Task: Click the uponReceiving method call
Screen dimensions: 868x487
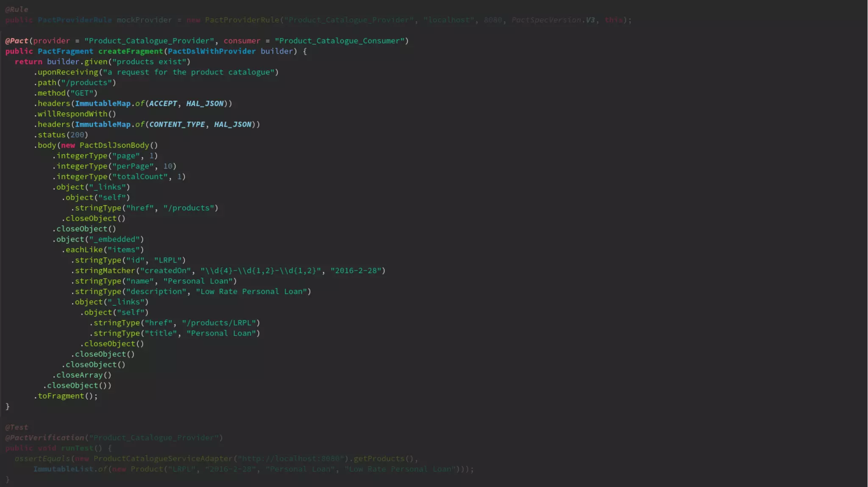Action: 68,72
